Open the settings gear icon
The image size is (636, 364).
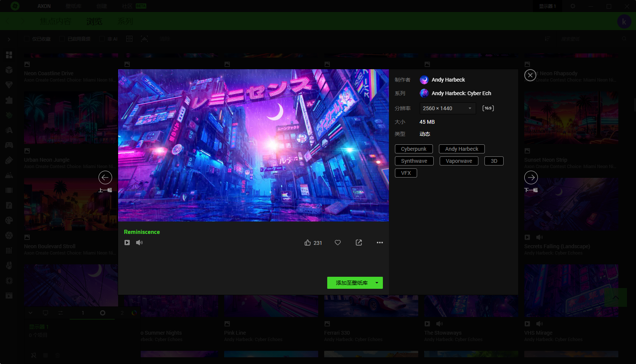click(573, 6)
